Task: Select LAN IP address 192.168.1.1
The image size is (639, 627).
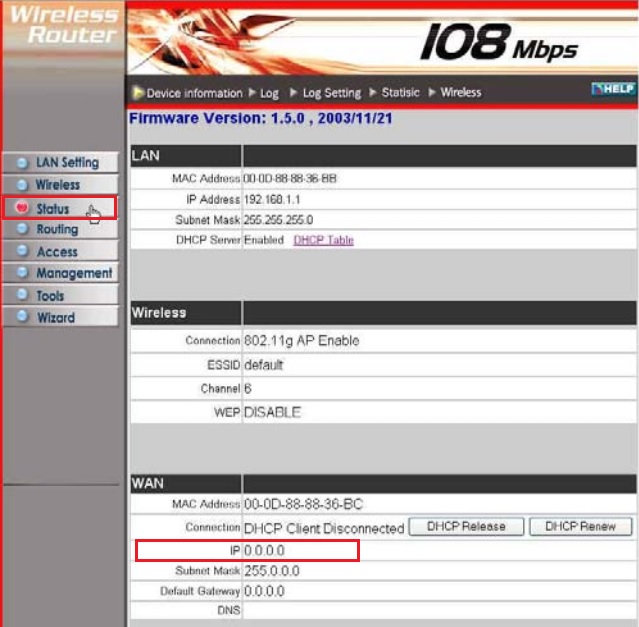Action: point(272,200)
